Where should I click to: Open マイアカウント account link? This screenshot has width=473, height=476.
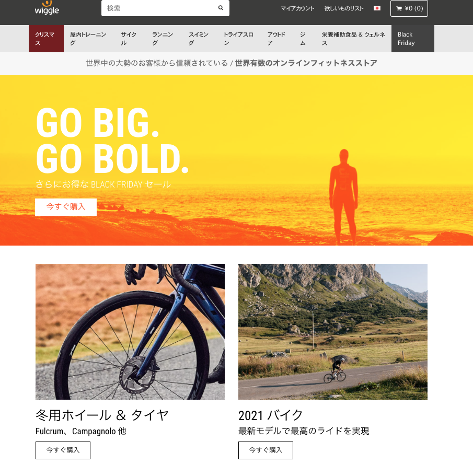pyautogui.click(x=297, y=8)
